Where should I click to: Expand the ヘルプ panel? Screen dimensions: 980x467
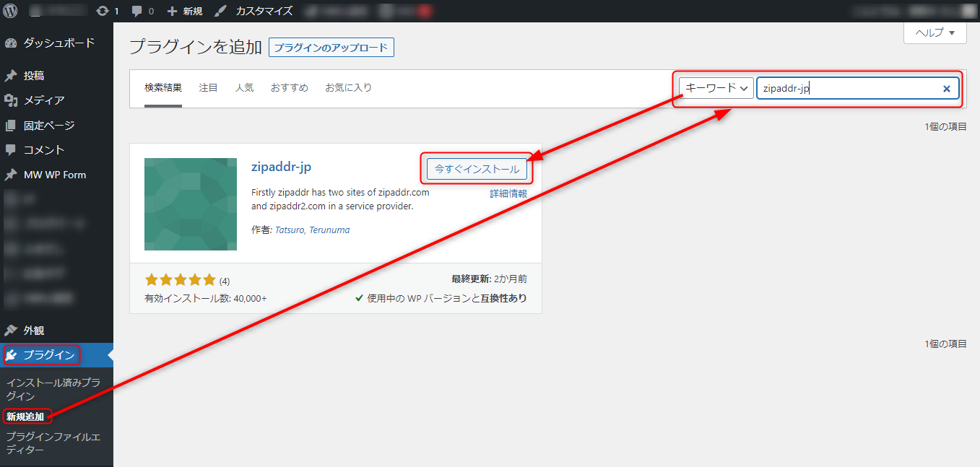[935, 32]
